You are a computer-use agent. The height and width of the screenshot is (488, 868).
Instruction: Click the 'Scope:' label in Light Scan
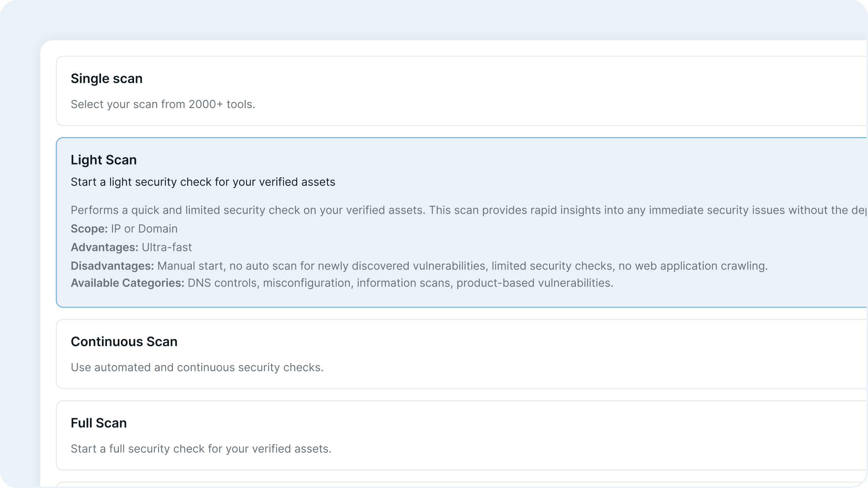(x=89, y=229)
